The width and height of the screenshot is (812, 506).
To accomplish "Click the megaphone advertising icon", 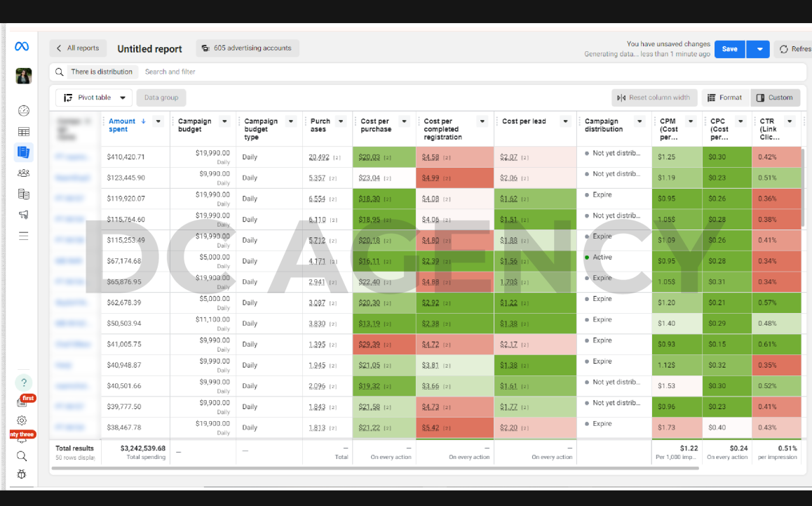I will (23, 215).
